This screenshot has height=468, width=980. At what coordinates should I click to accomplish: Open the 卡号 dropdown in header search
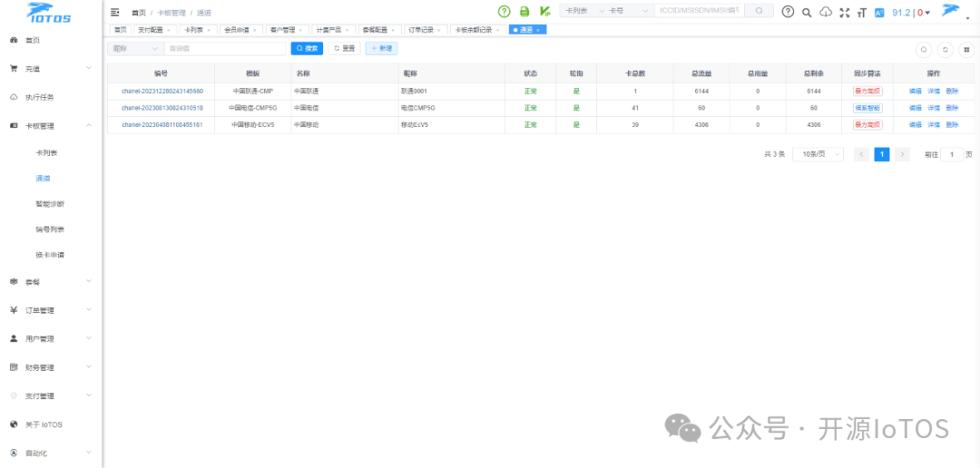tap(630, 11)
